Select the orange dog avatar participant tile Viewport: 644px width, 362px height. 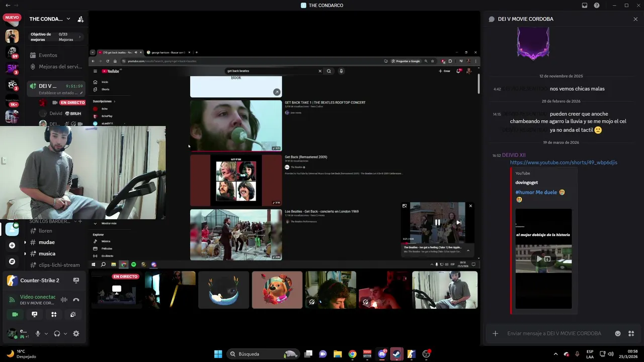click(277, 290)
